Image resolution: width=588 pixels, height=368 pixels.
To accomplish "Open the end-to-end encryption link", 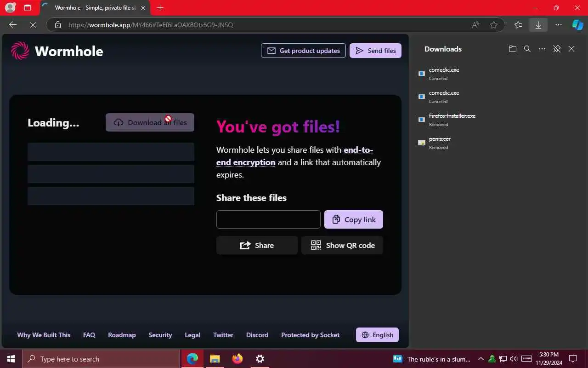I will pos(294,156).
